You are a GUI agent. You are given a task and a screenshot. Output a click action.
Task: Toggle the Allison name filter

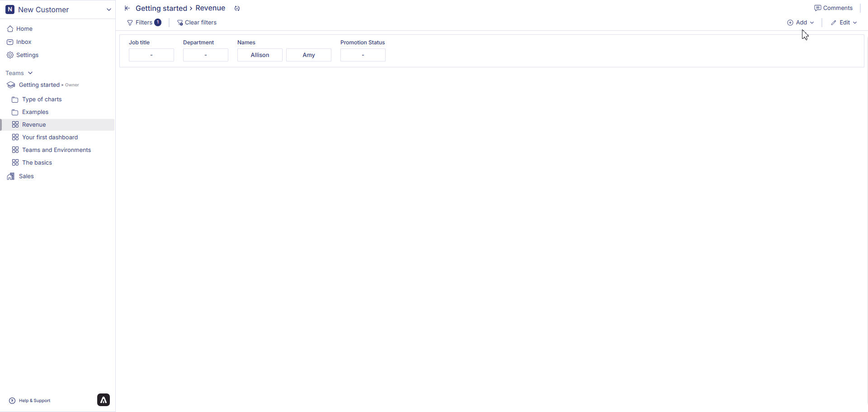pyautogui.click(x=259, y=55)
